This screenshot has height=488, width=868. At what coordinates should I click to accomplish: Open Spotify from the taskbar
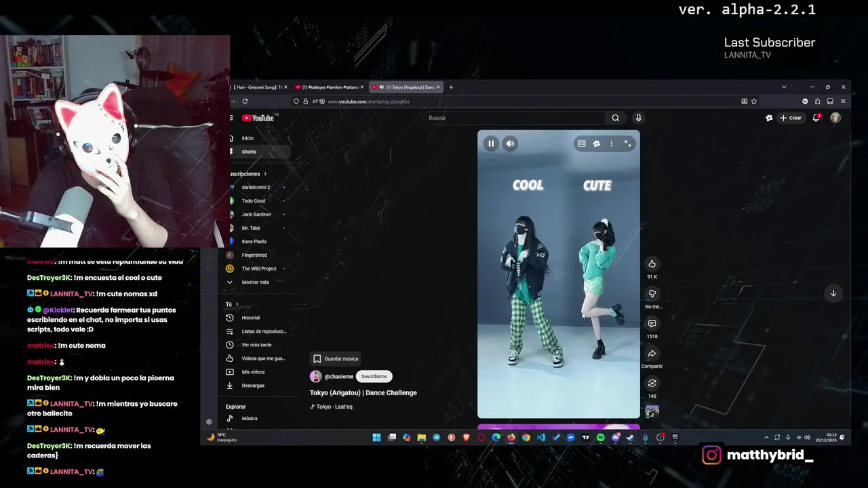[600, 438]
